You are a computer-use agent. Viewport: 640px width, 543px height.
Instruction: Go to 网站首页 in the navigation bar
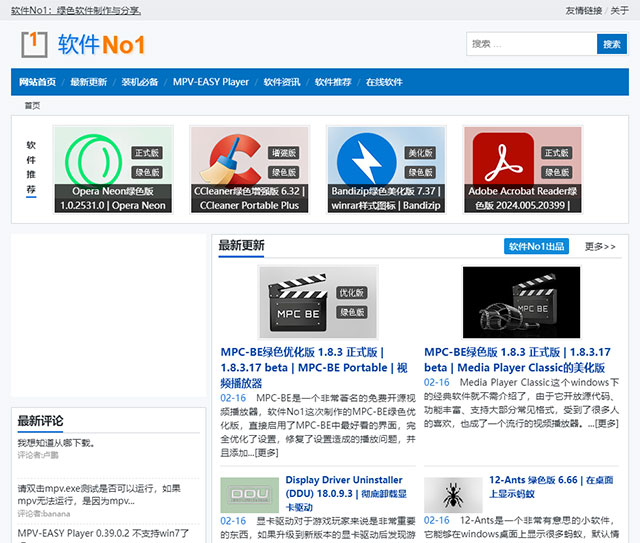point(38,82)
